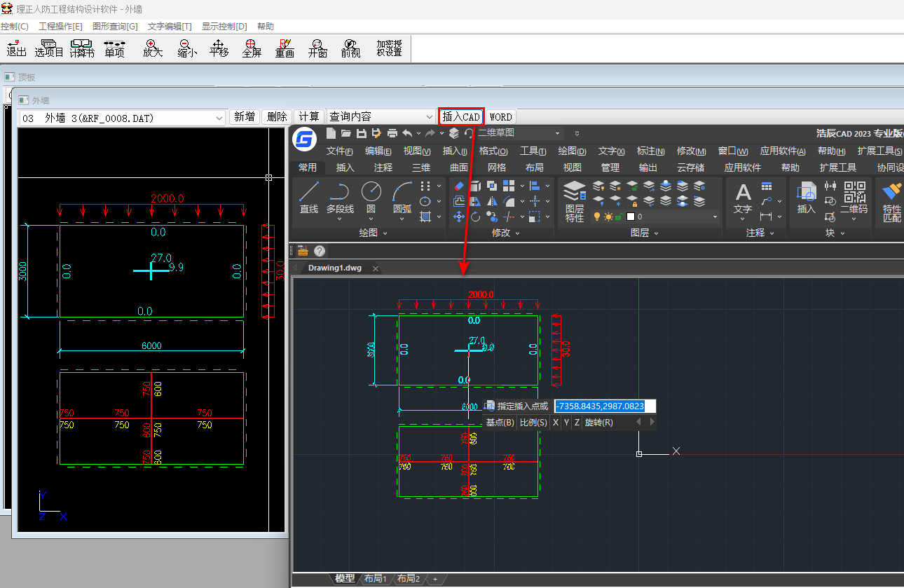Viewport: 904px width, 588px height.
Task: Select the 直线 line drawing tool
Action: 309,197
